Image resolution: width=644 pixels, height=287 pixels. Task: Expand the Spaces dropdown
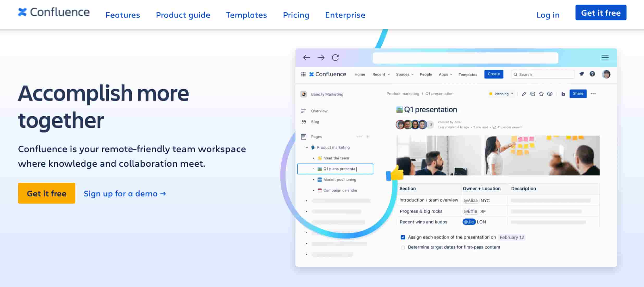[x=405, y=74]
